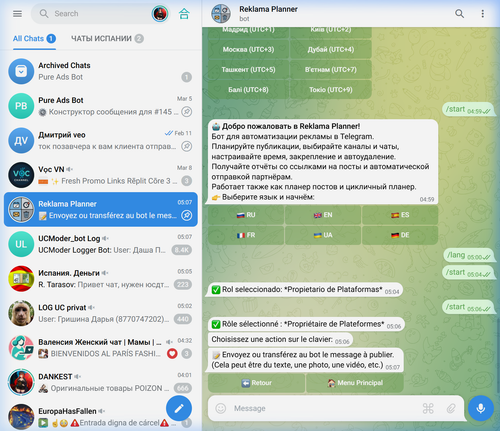Choose Москва (UTC+3) timezone button
Image resolution: width=500 pixels, height=431 pixels.
(248, 50)
